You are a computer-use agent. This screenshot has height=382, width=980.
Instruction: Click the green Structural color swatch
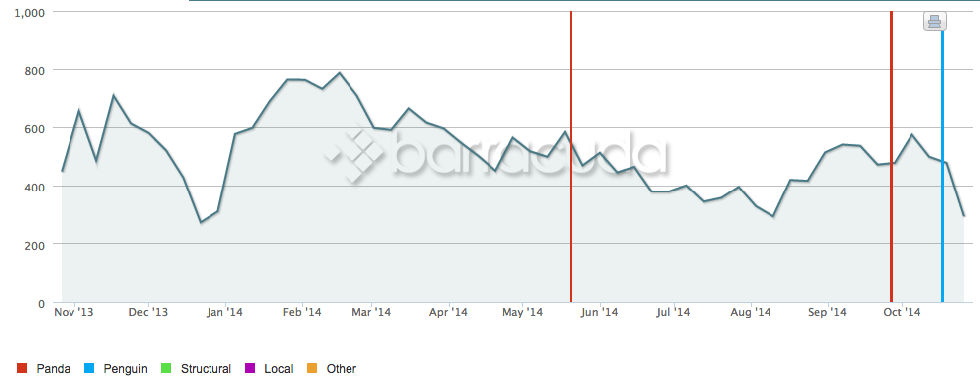tap(166, 368)
